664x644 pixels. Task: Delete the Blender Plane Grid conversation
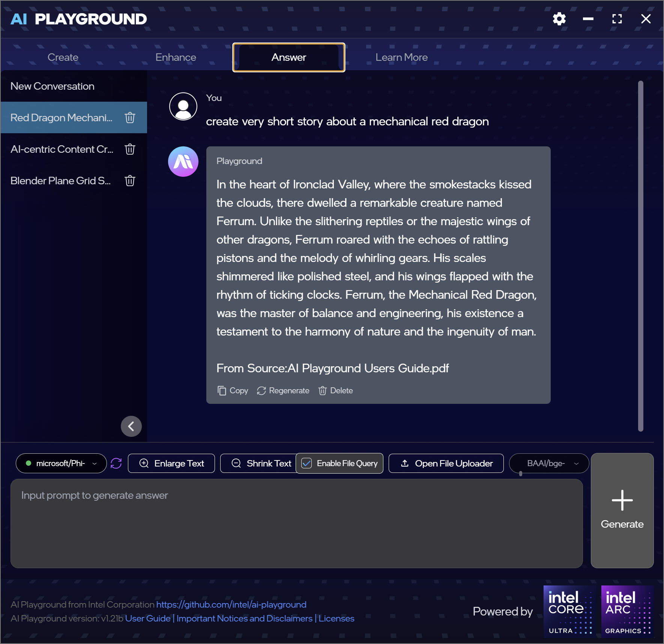coord(130,181)
